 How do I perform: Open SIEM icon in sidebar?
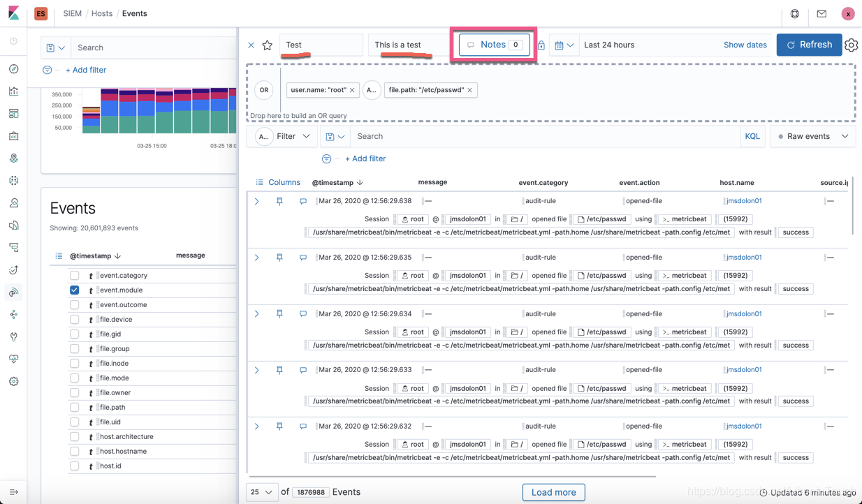[13, 292]
